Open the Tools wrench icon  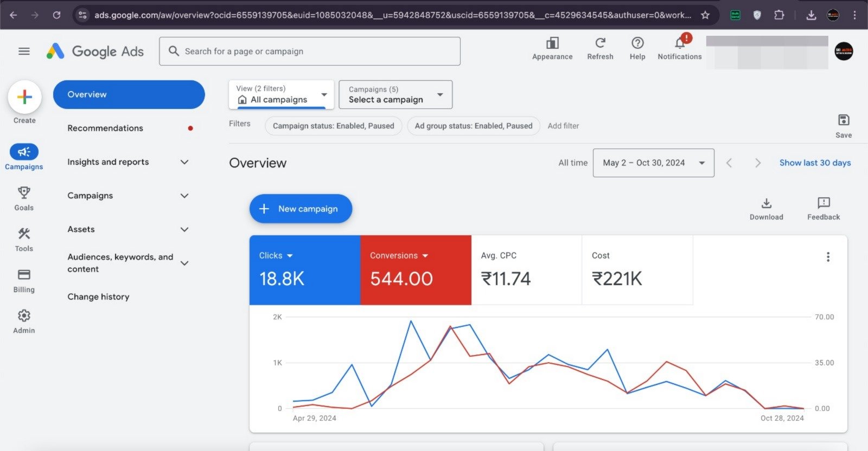(24, 234)
